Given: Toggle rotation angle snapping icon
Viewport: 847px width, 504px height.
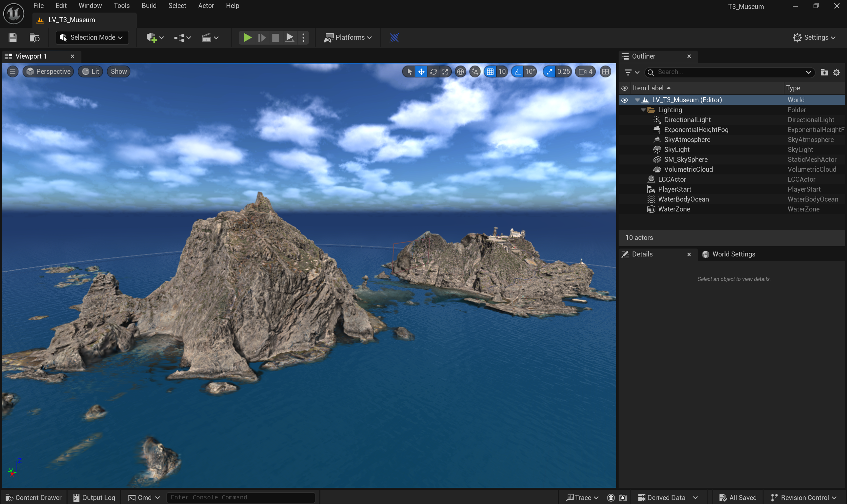Looking at the screenshot, I should [x=518, y=72].
